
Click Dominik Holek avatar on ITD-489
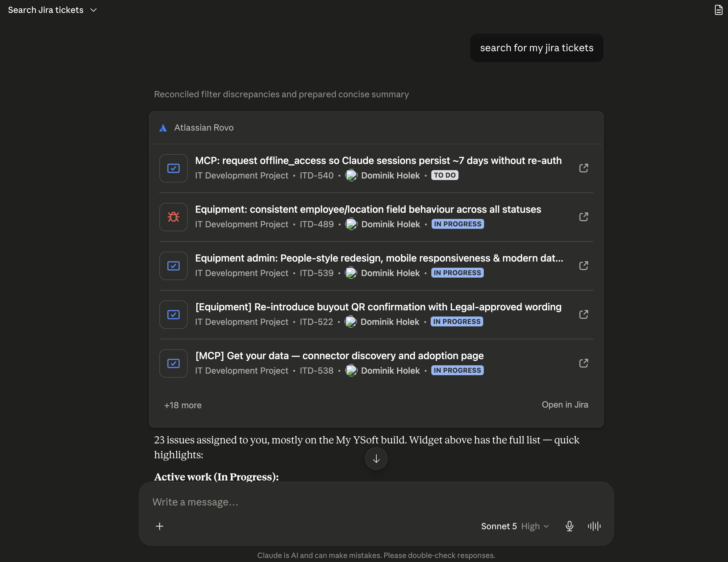click(351, 224)
